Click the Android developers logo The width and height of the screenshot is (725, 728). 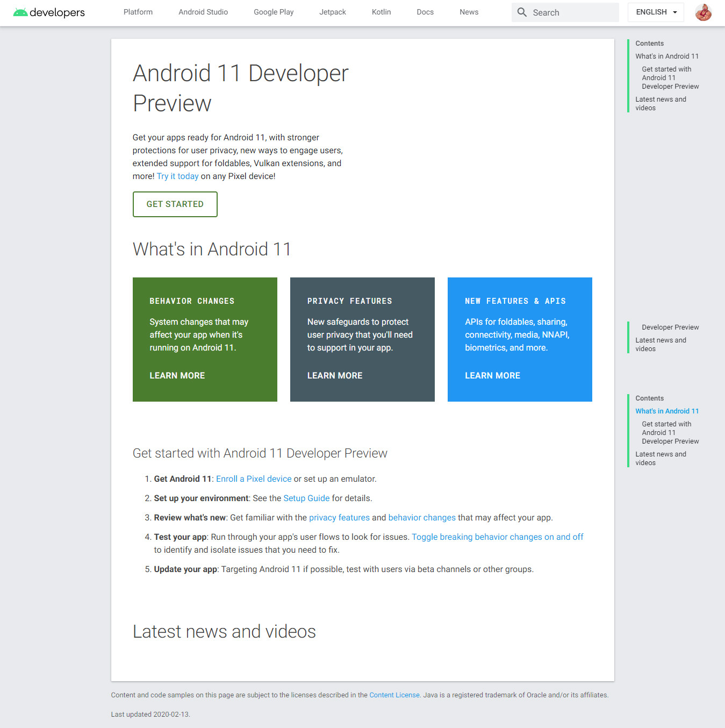[x=49, y=12]
